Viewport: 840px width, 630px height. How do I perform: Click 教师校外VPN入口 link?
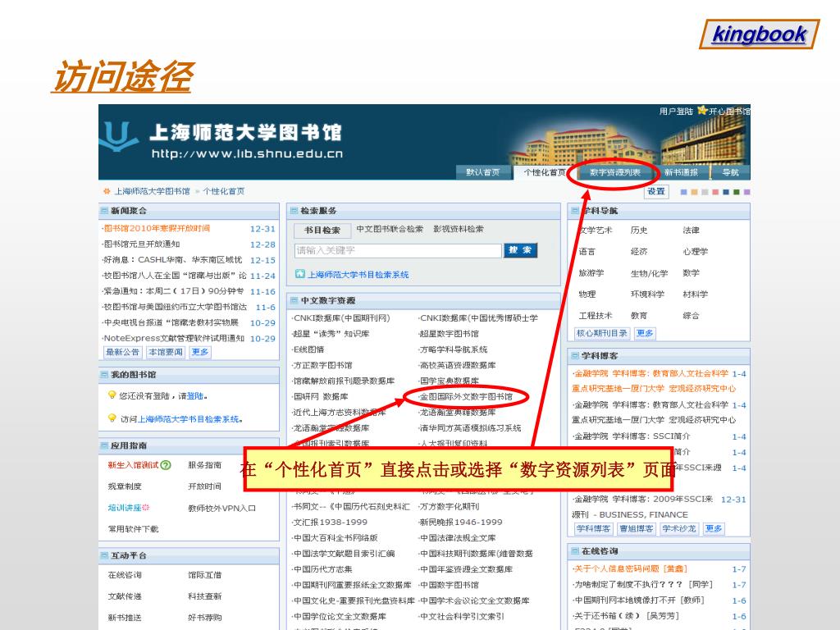point(221,508)
